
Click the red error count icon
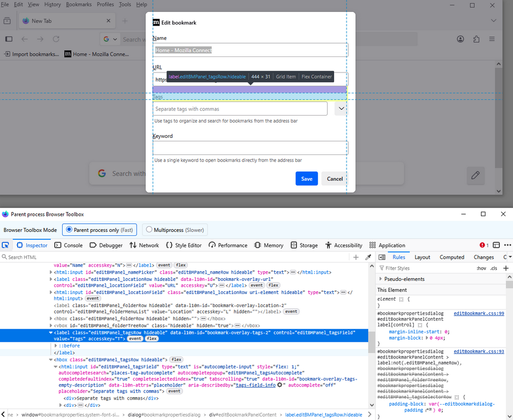[484, 245]
